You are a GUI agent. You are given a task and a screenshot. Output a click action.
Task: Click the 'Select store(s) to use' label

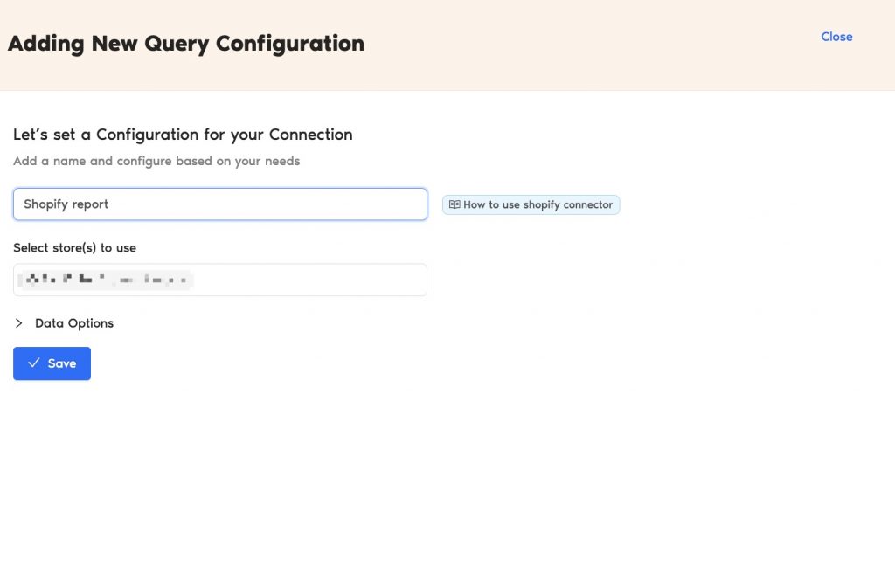coord(74,248)
